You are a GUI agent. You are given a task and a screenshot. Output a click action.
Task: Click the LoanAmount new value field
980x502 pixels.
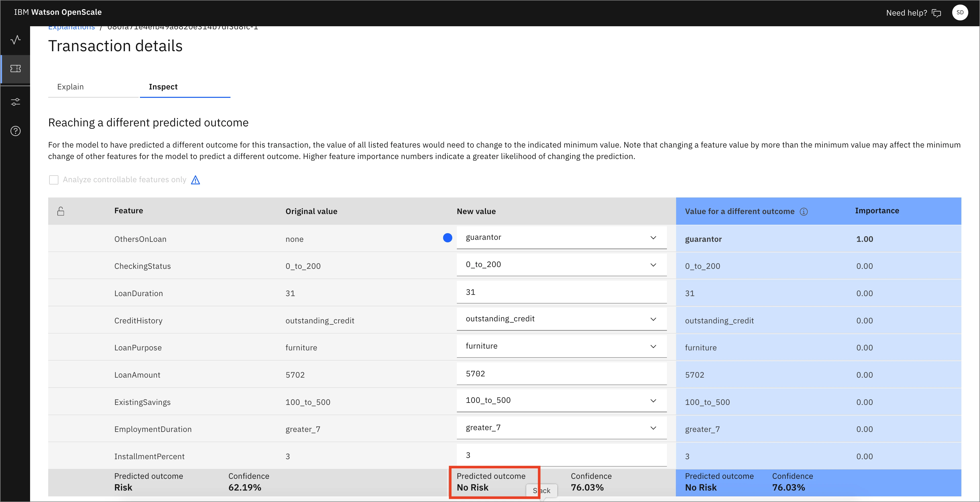tap(562, 374)
